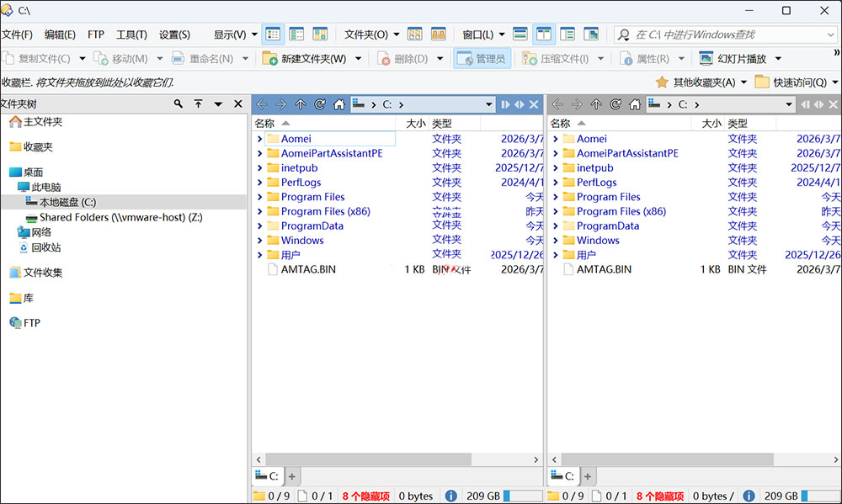842x504 pixels.
Task: Open toolbar overflow chevron at far right
Action: click(837, 53)
